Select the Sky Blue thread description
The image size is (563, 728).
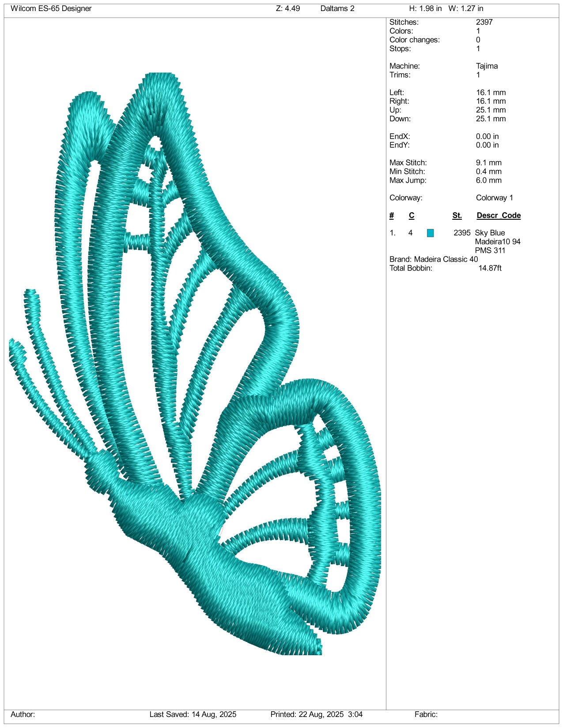(x=490, y=233)
